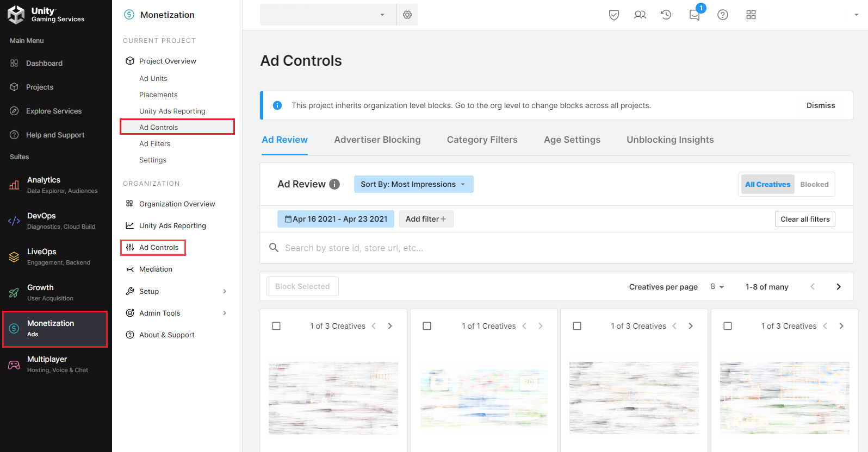Viewport: 868px width, 452px height.
Task: Open the team members icon
Action: click(640, 15)
